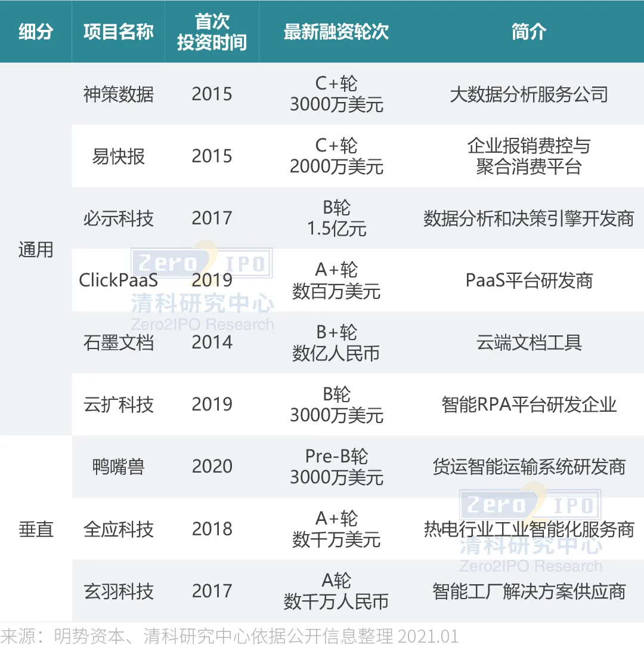Viewport: 644px width, 657px height.
Task: Select the 通用 category label
Action: click(x=35, y=249)
